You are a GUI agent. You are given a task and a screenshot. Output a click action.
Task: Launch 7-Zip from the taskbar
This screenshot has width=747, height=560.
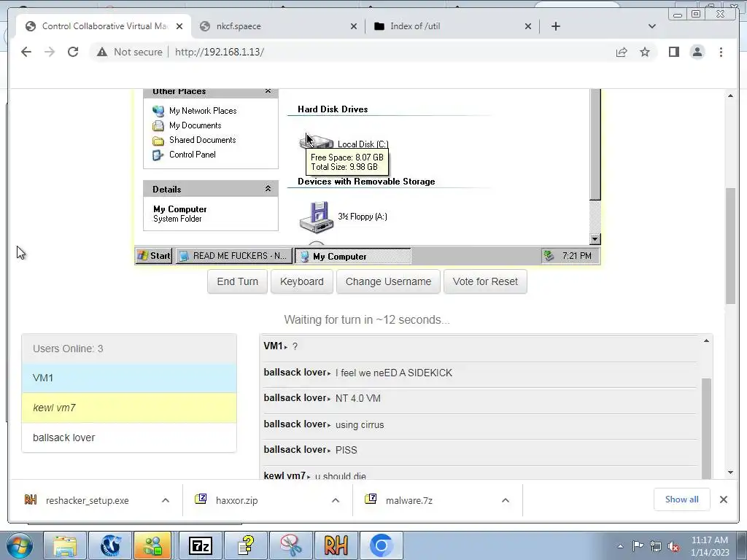pos(200,545)
